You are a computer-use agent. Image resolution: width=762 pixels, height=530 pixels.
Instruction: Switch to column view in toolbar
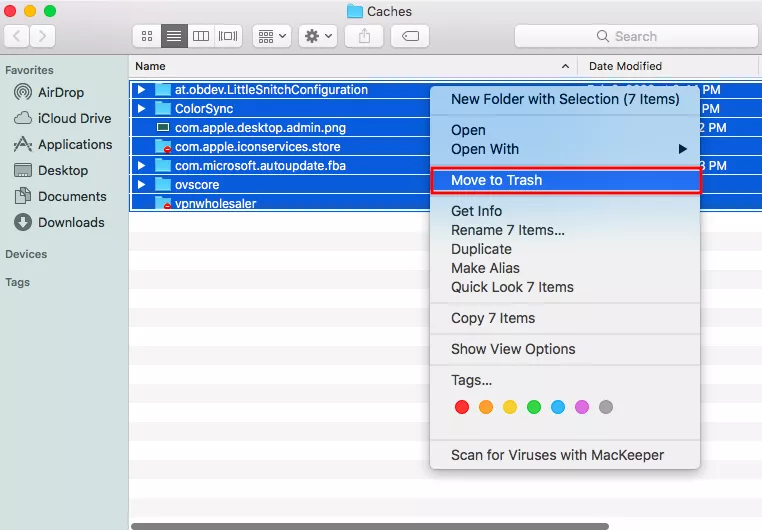[201, 36]
